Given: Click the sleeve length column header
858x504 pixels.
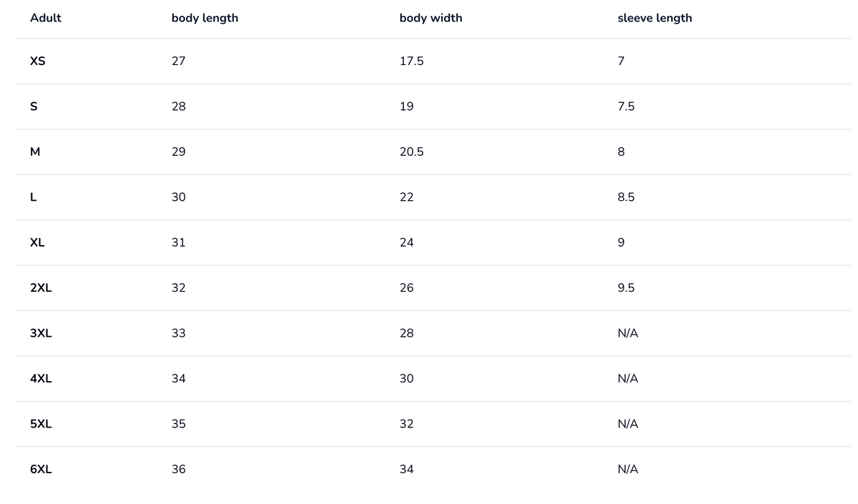Looking at the screenshot, I should tap(654, 18).
